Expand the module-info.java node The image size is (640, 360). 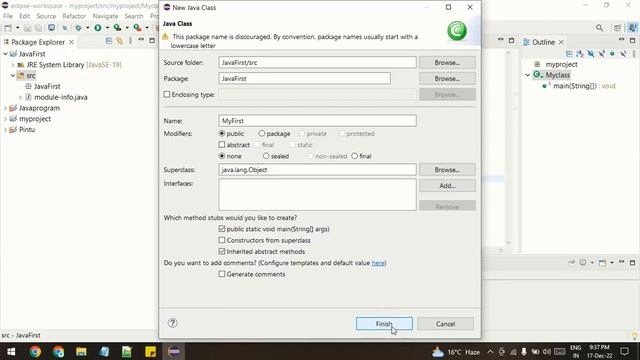[20, 97]
